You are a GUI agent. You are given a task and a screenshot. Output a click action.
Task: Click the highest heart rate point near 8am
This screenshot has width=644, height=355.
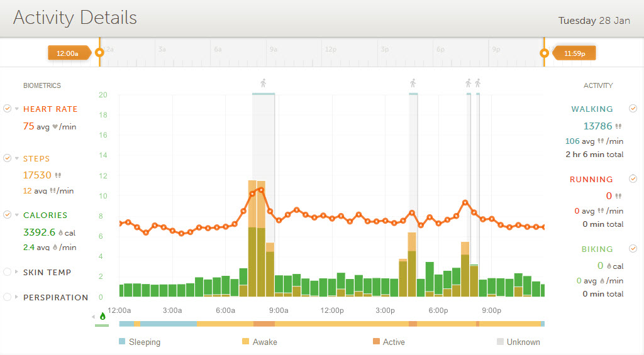[x=261, y=189]
